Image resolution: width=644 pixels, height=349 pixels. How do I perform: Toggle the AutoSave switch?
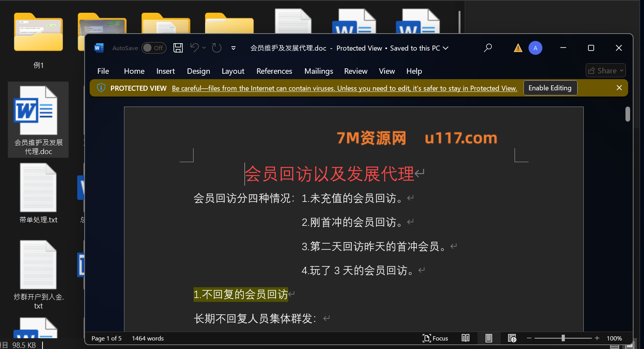point(154,48)
